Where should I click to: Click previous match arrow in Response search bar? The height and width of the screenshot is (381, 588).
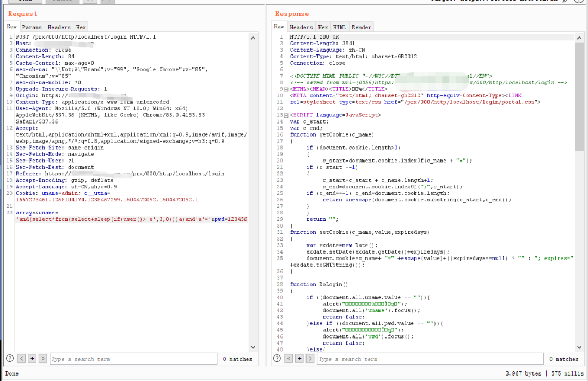pyautogui.click(x=289, y=359)
